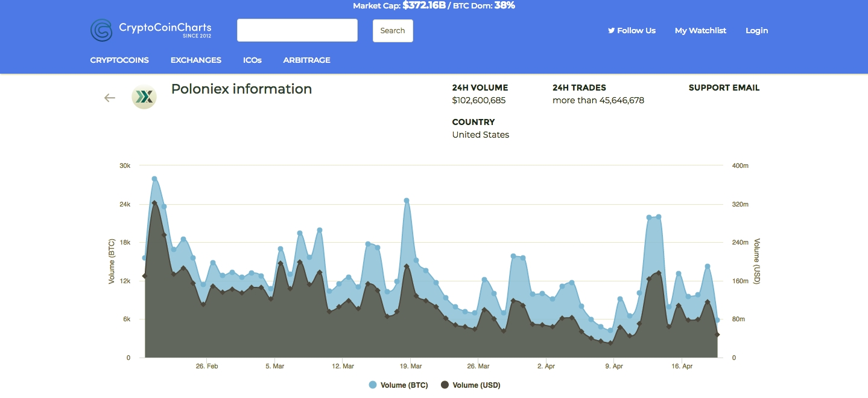The image size is (868, 398).
Task: Click the COUNTRY label
Action: (x=474, y=122)
